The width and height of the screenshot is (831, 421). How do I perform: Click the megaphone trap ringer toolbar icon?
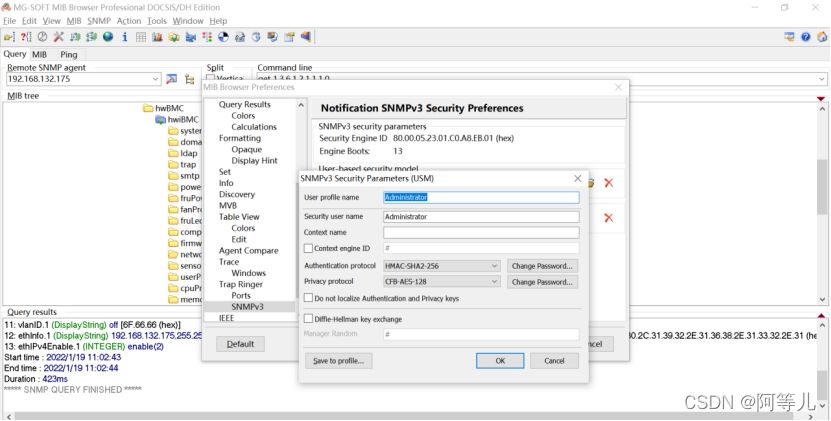point(305,37)
